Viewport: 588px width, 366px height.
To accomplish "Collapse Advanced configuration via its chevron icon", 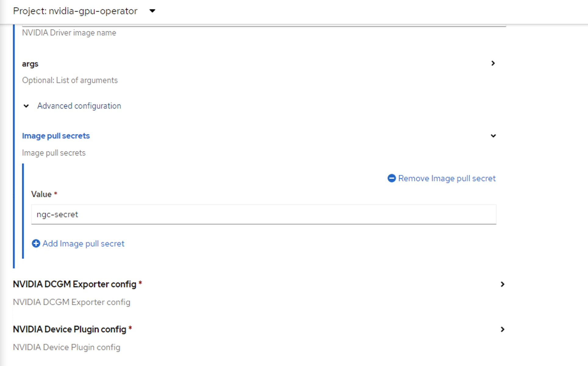I will point(26,106).
